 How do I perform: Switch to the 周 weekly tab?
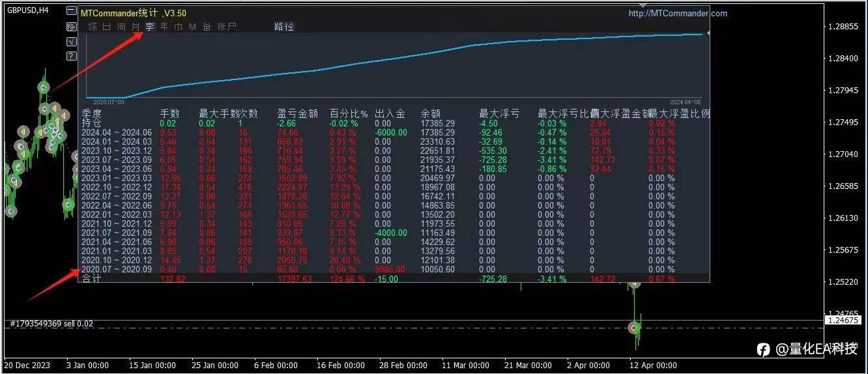coord(121,27)
